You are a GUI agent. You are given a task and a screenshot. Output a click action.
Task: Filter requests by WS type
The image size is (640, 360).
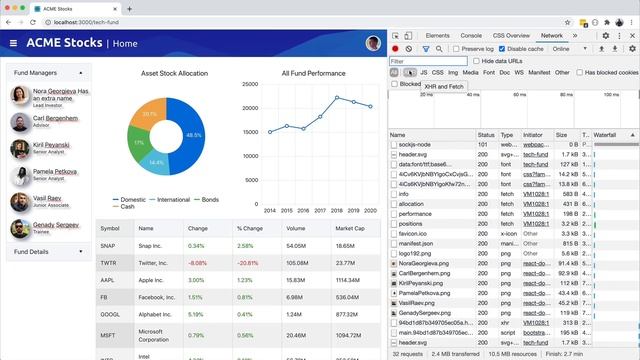[519, 72]
